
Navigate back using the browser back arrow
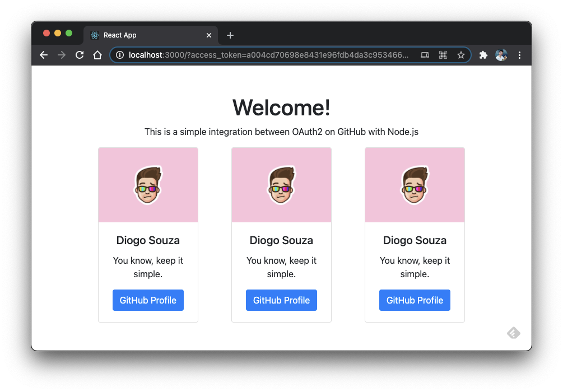(x=43, y=55)
